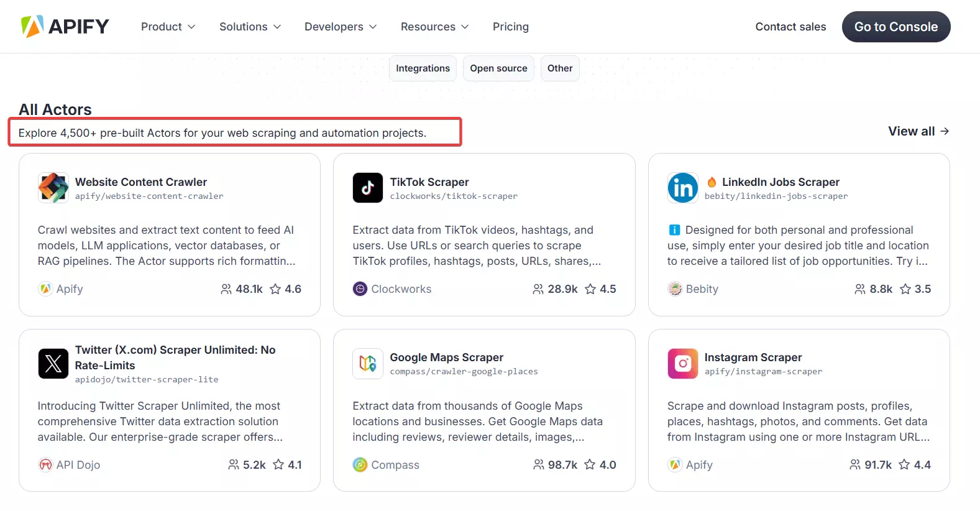Select the Open source category tab
This screenshot has width=980, height=511.
tap(498, 68)
